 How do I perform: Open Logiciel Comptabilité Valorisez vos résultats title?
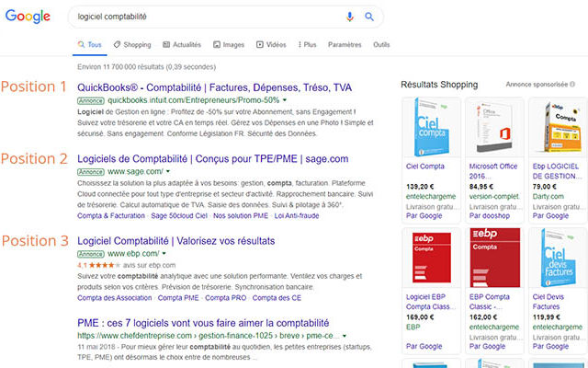coord(175,241)
